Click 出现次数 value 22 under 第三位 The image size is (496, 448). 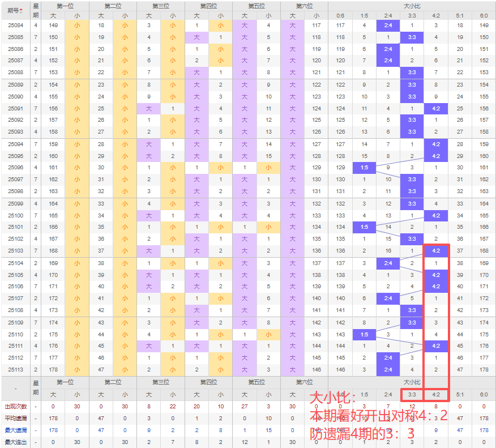pos(173,407)
